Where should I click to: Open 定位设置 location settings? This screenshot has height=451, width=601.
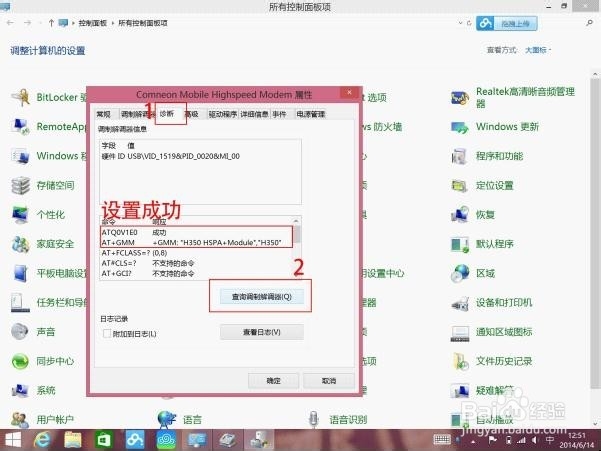(x=483, y=185)
